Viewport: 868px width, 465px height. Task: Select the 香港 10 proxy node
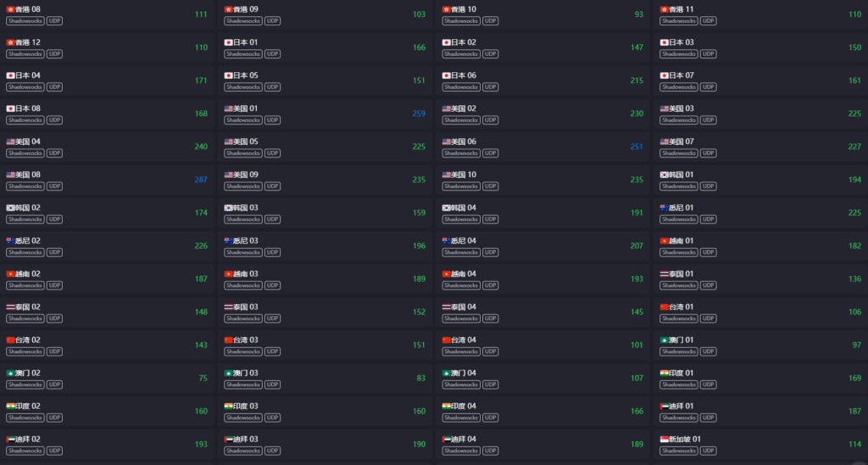pyautogui.click(x=542, y=14)
